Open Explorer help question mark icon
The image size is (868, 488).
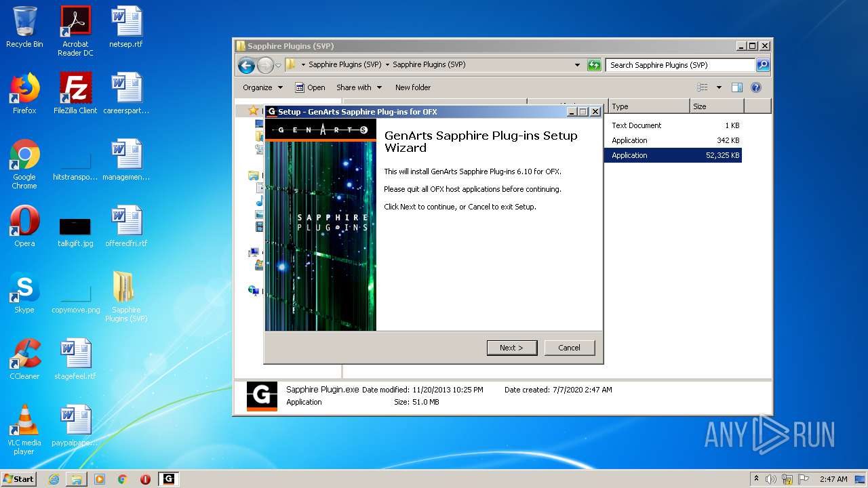click(756, 87)
